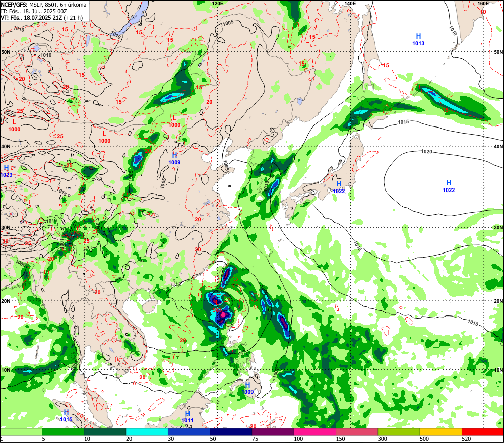Click the H 1013 high pressure marker
504x443 pixels.
point(418,39)
